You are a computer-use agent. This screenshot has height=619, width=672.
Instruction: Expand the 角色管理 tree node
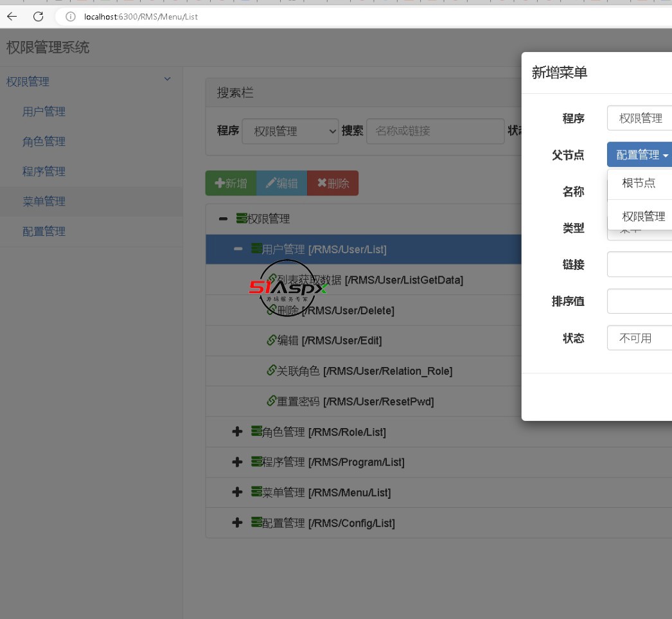coord(237,432)
